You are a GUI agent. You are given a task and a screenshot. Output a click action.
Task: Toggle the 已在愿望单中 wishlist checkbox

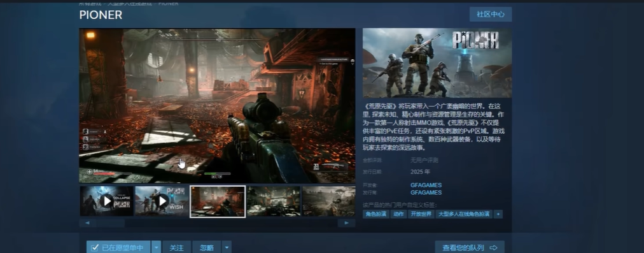[x=95, y=248]
